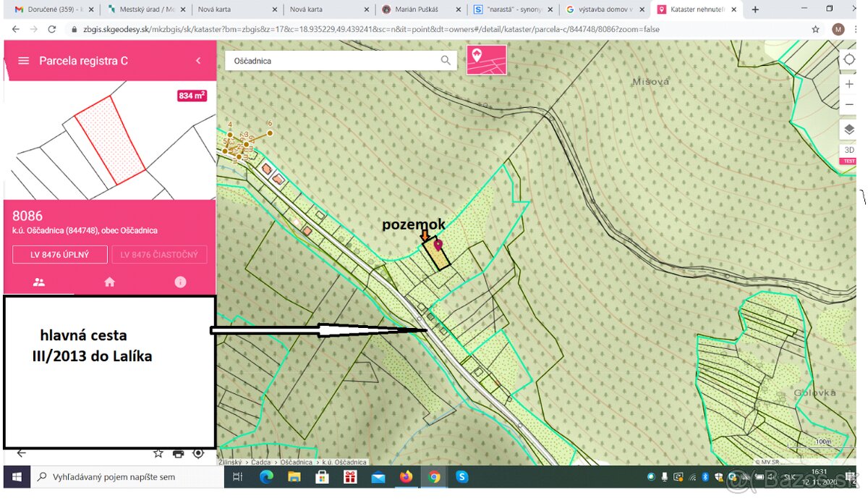The height and width of the screenshot is (501, 868).
Task: Click LV 8476 ÚPLNÝ button
Action: point(60,255)
